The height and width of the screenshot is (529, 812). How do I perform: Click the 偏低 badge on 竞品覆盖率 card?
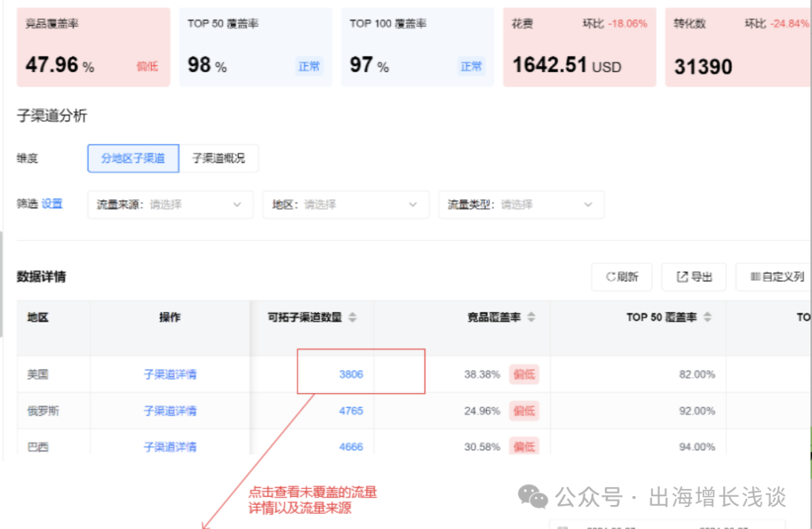pyautogui.click(x=147, y=66)
